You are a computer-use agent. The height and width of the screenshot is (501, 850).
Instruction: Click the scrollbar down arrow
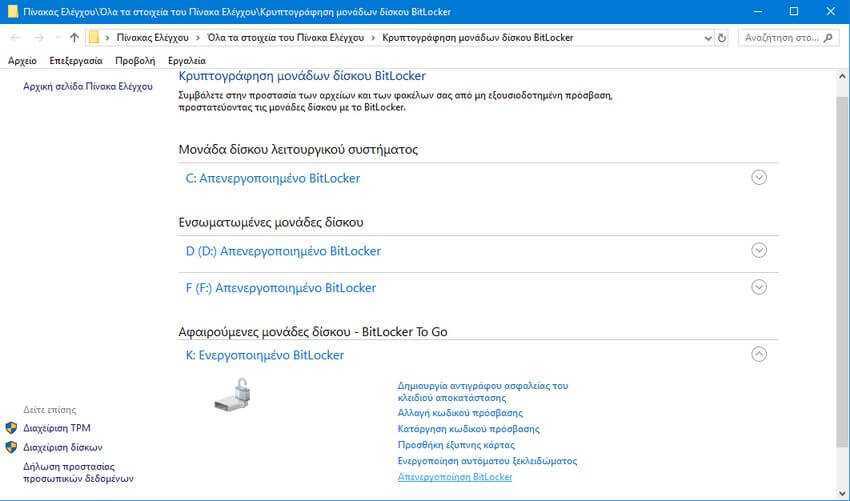click(x=842, y=494)
